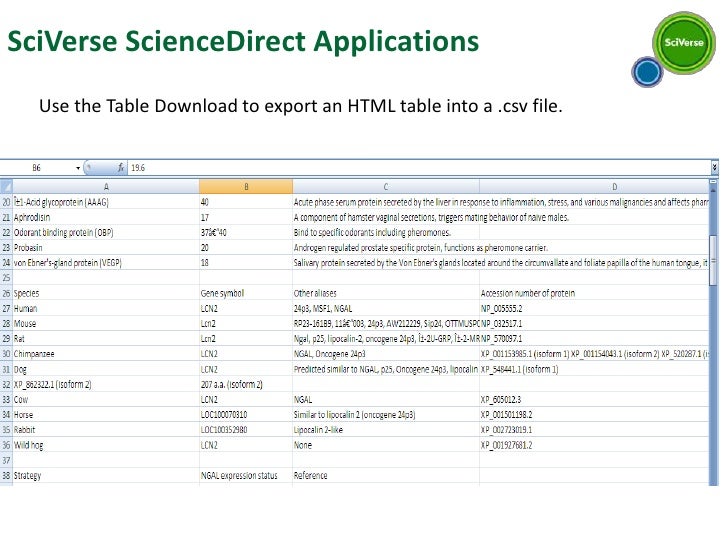The width and height of the screenshot is (728, 546).
Task: Select row 38 header
Action: (x=6, y=475)
